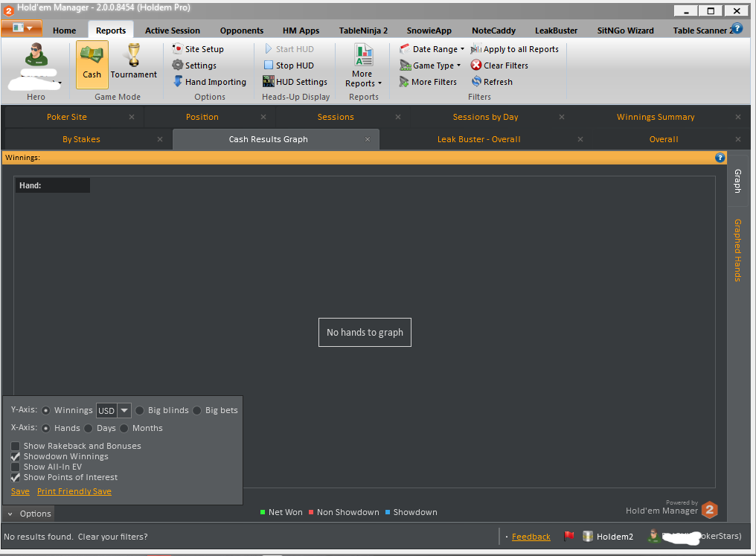Open the NoteCaddy tab
Viewport: 756px width, 556px height.
click(x=494, y=31)
